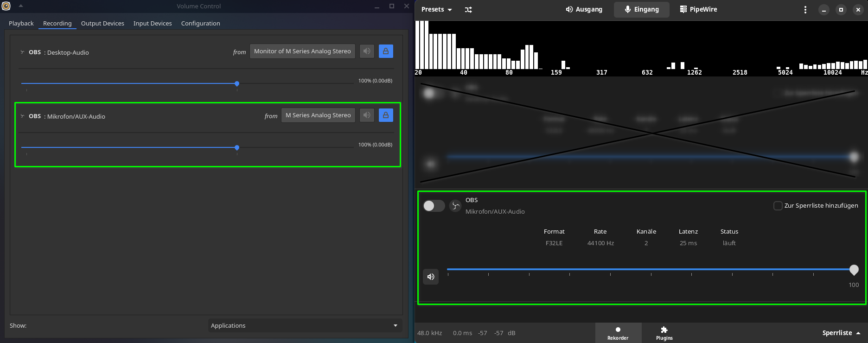The width and height of the screenshot is (868, 343).
Task: Click the OBS application icon beside the toggle
Action: [455, 206]
